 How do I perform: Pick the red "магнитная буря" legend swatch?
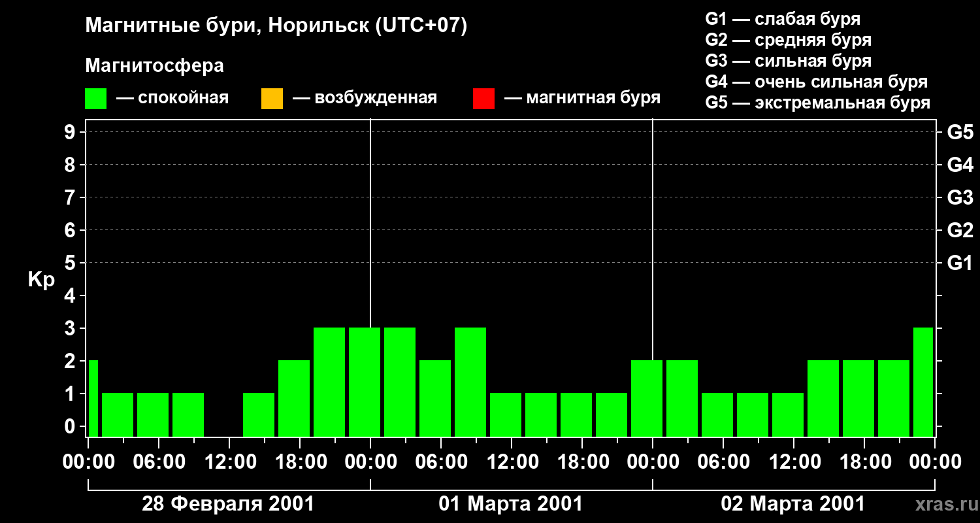483,99
